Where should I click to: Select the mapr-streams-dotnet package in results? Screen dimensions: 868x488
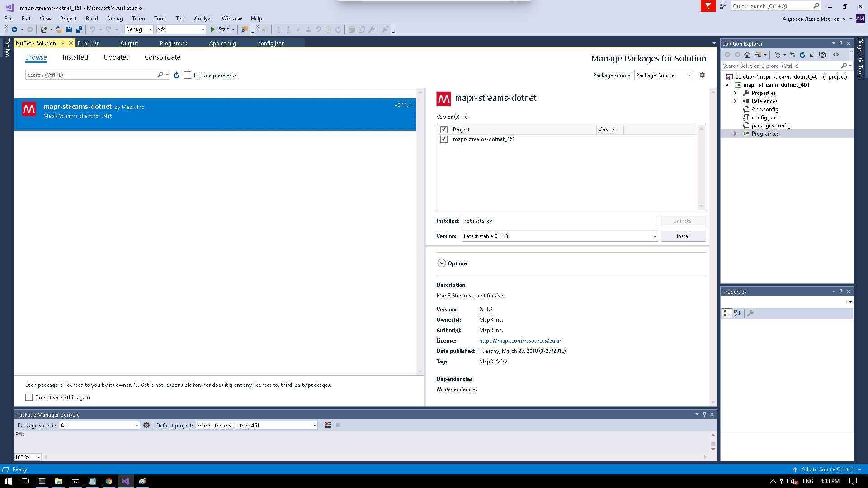pos(215,114)
